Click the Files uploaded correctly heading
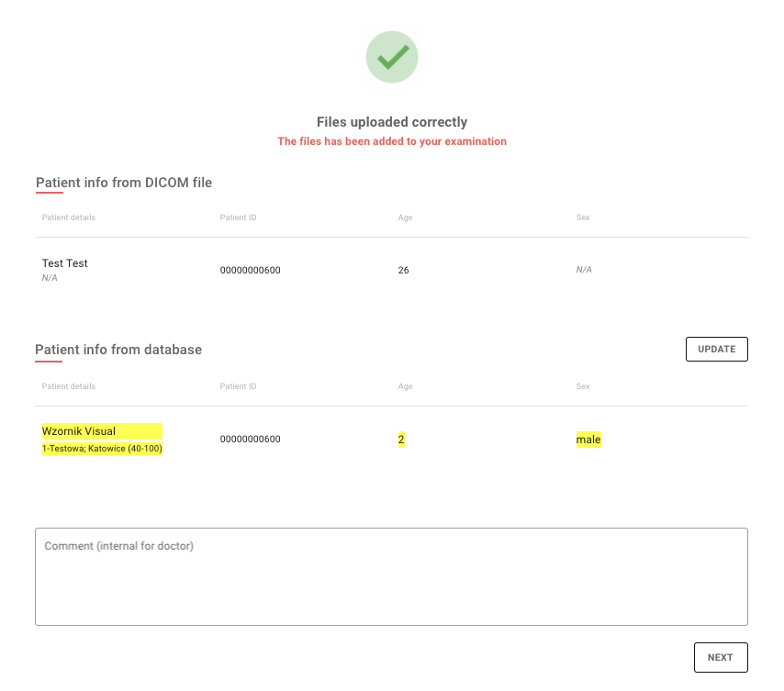784x691 pixels. click(x=392, y=122)
